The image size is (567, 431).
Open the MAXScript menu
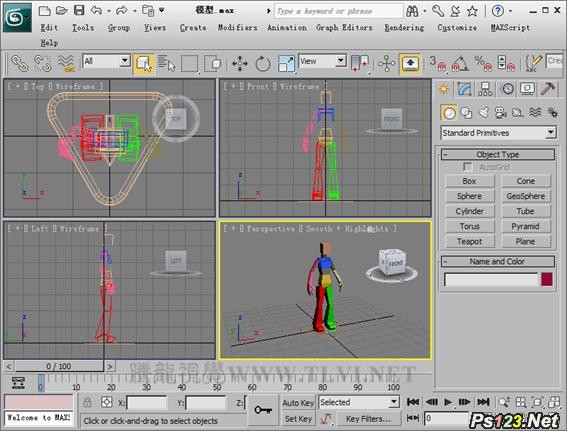(510, 27)
